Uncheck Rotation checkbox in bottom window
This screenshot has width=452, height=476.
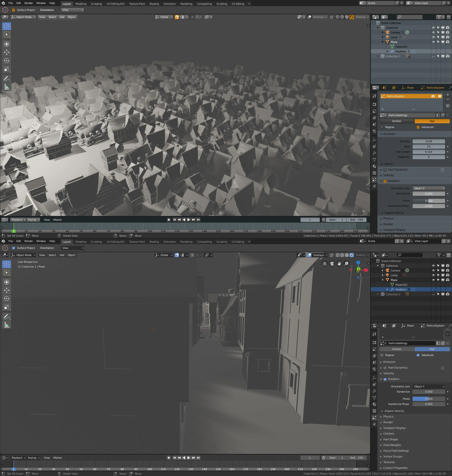click(385, 379)
